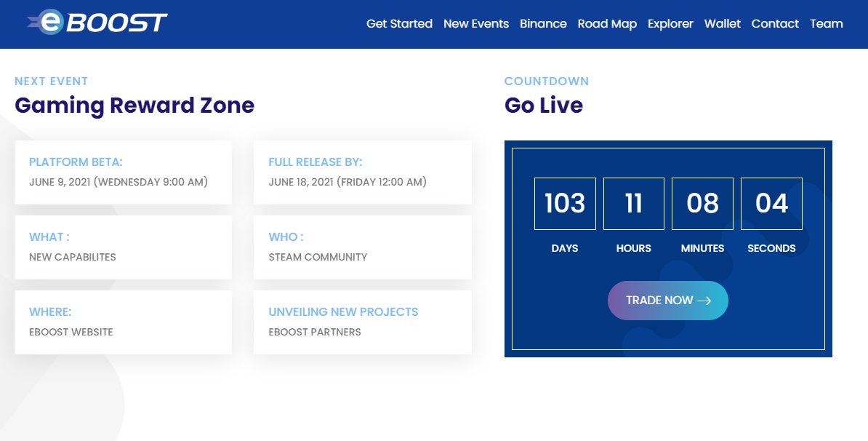
Task: Click the FULL RELEASE BY: heading
Action: (315, 162)
